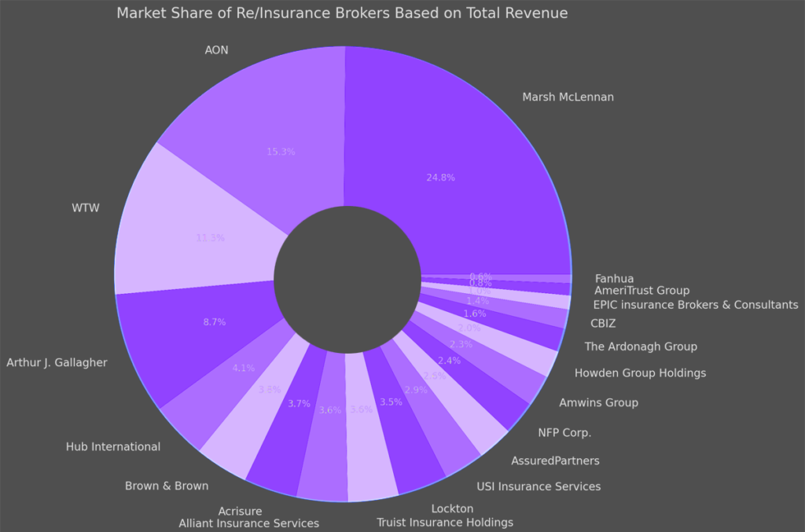
Task: Click the chart title text
Action: pos(342,13)
